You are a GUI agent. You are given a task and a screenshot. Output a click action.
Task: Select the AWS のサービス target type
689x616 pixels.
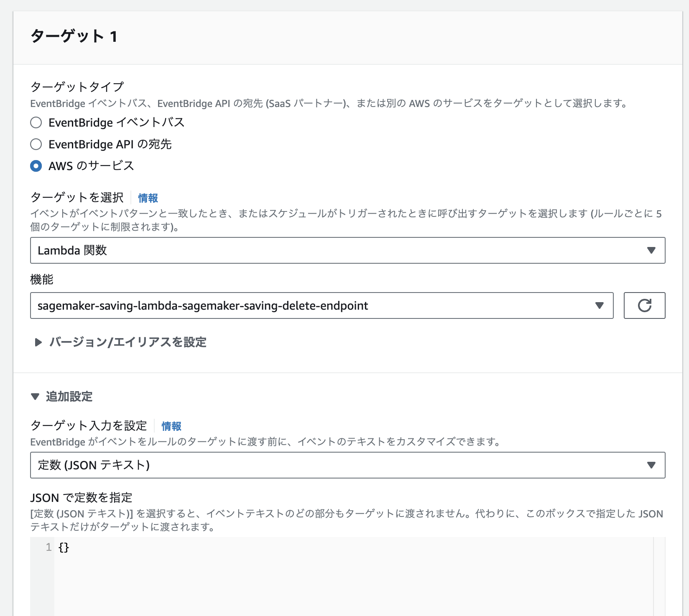(36, 166)
